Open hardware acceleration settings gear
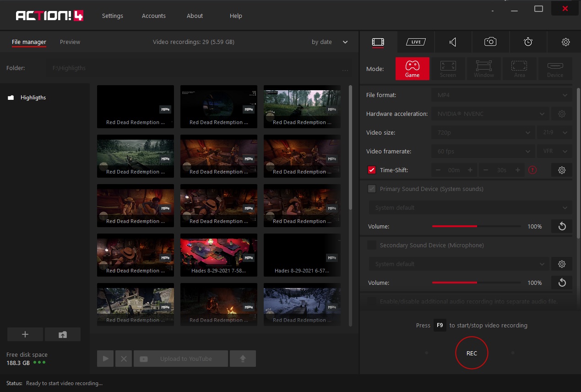 [x=562, y=114]
